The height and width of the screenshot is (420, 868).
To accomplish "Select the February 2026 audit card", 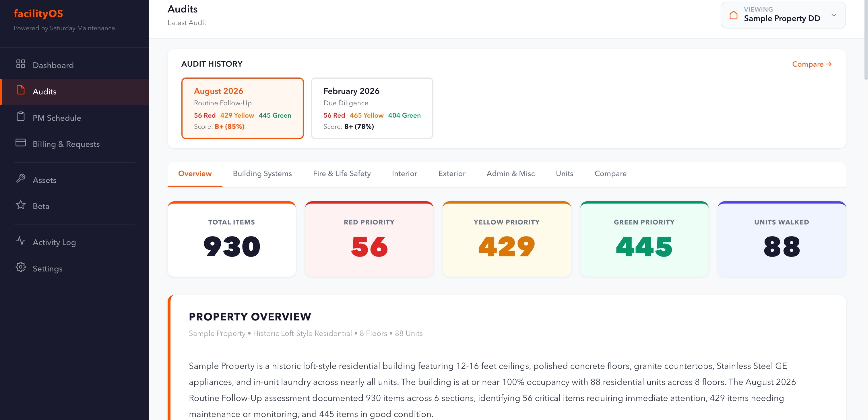I will (372, 108).
